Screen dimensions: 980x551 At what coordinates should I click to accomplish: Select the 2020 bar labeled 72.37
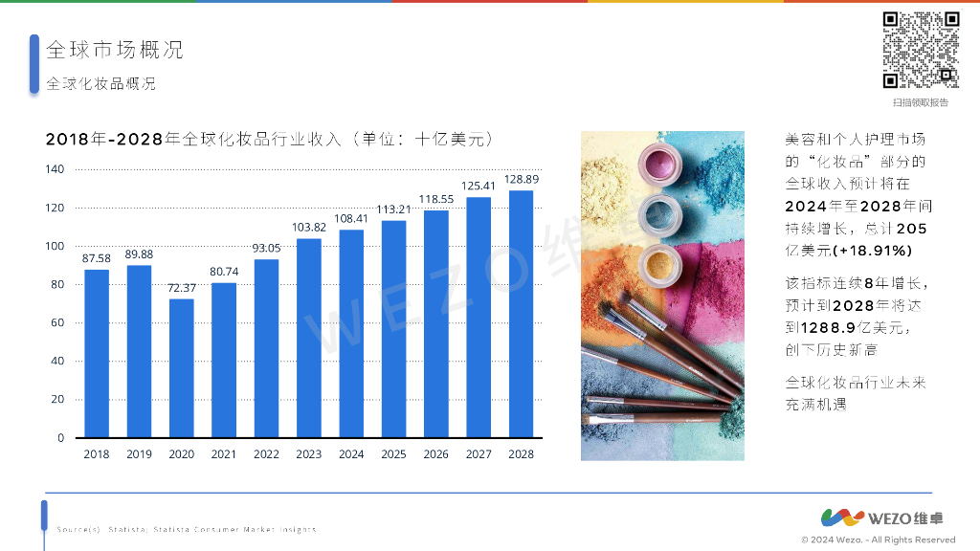[x=181, y=368]
